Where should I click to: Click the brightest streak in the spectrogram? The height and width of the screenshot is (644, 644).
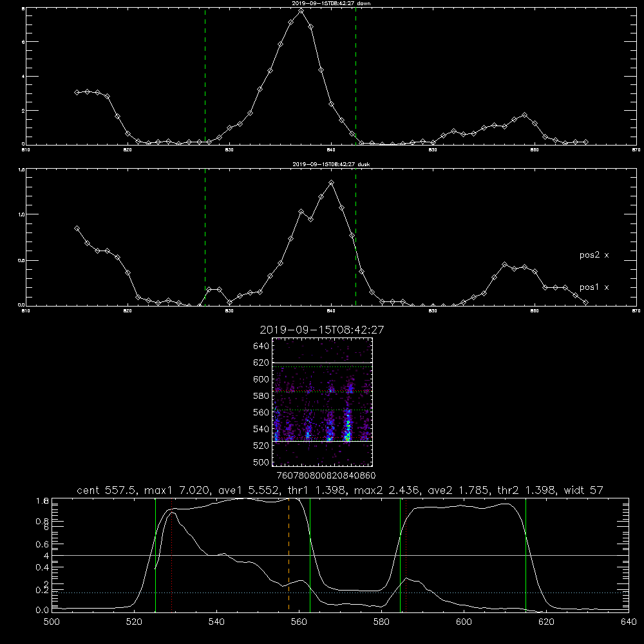(x=348, y=426)
